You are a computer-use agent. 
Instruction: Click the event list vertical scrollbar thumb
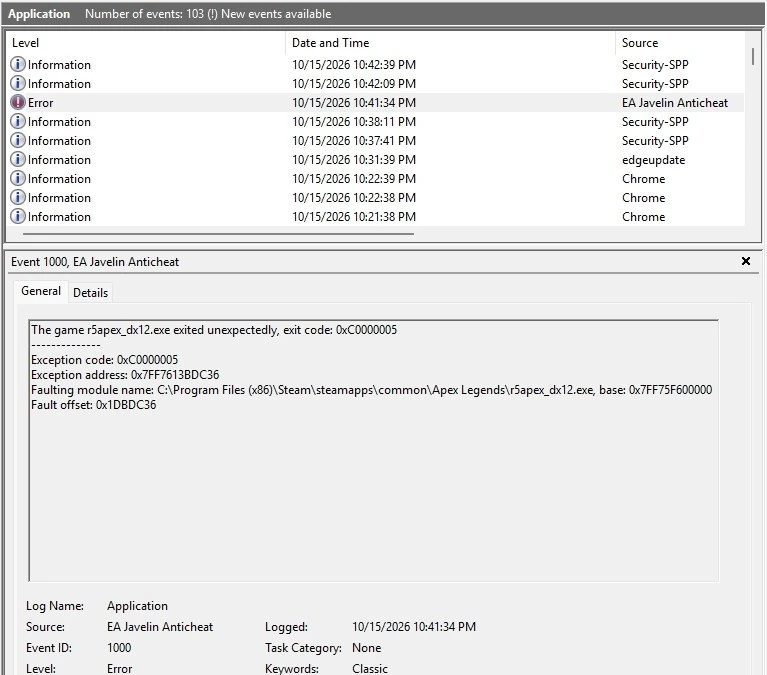[x=752, y=56]
